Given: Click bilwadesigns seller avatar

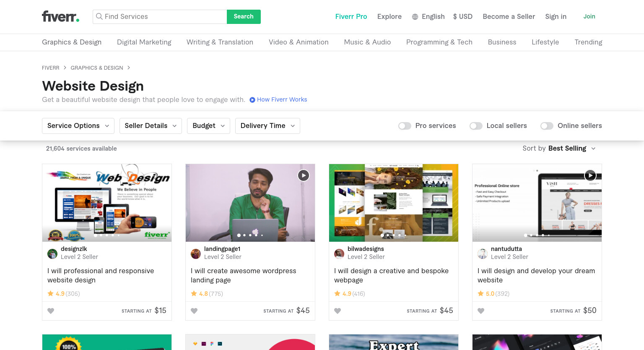Looking at the screenshot, I should pos(339,253).
